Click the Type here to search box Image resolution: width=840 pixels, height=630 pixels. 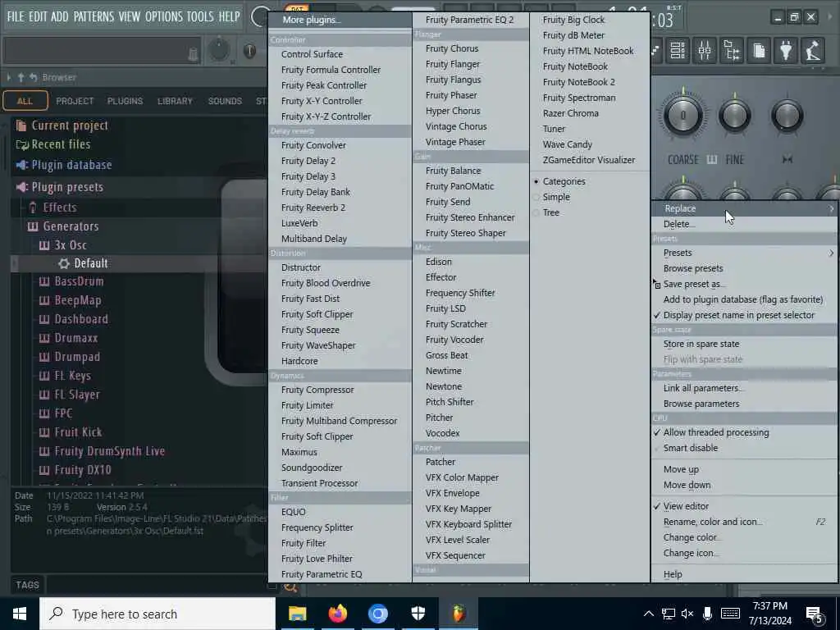tap(157, 614)
